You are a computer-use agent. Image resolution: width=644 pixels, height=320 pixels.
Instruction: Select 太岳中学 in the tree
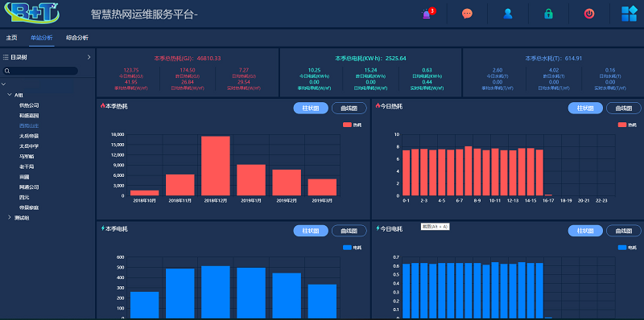click(x=29, y=146)
